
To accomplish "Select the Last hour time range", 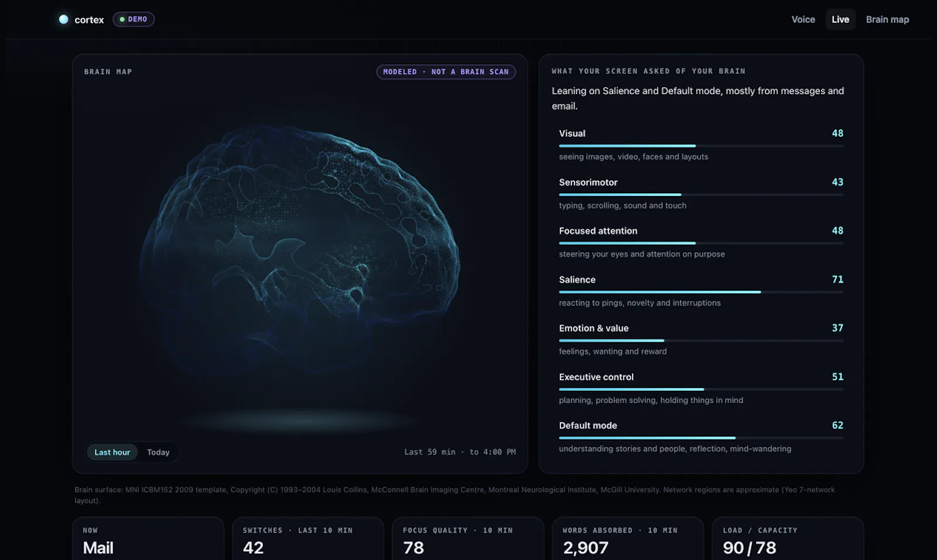I will point(112,452).
